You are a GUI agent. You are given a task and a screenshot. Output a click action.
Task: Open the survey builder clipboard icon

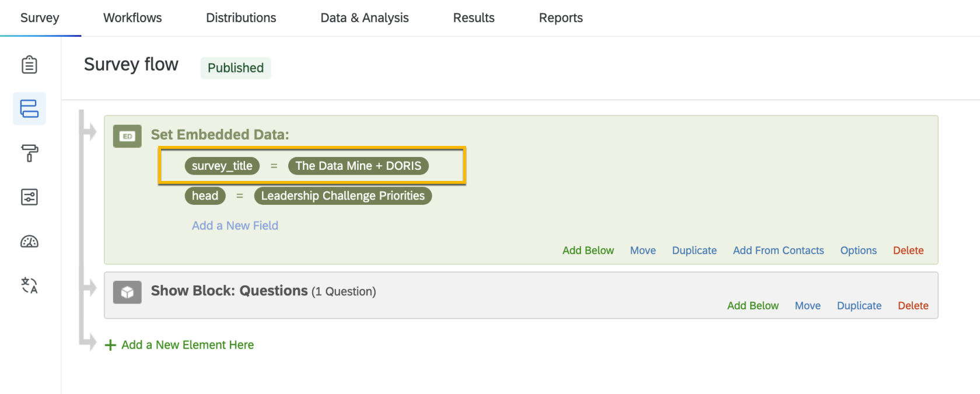29,64
